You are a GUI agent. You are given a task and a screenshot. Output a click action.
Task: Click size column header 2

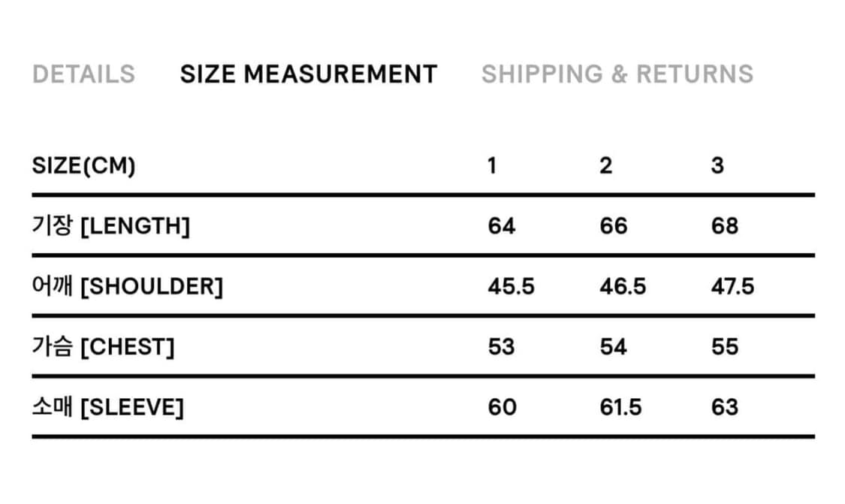click(x=605, y=166)
